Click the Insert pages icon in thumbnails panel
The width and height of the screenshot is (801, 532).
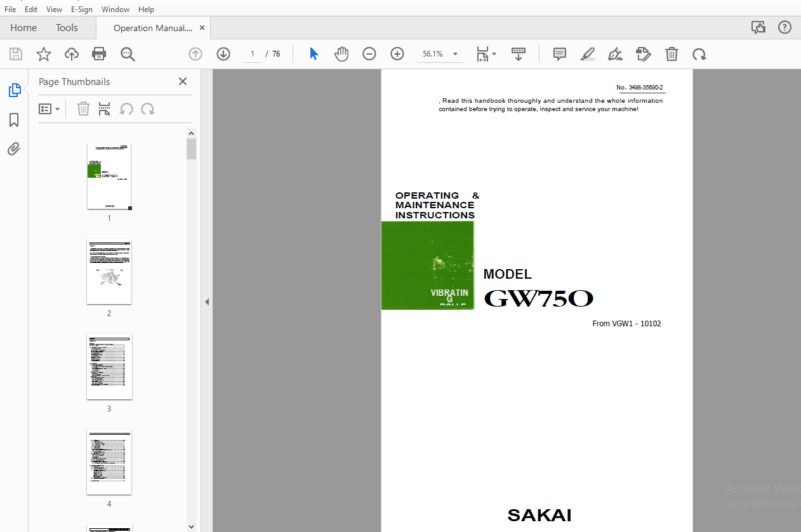[105, 109]
